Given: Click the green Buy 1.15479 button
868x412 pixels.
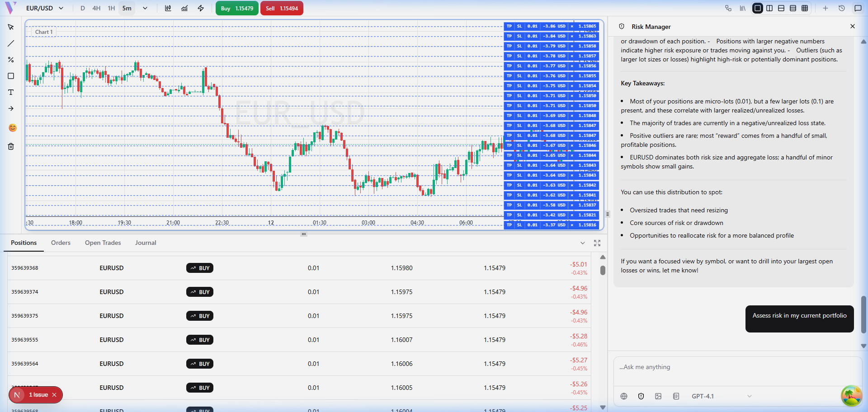Looking at the screenshot, I should (237, 8).
